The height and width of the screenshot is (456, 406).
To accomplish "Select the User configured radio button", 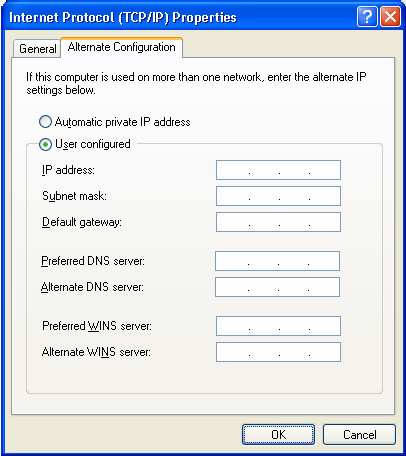I will (45, 144).
